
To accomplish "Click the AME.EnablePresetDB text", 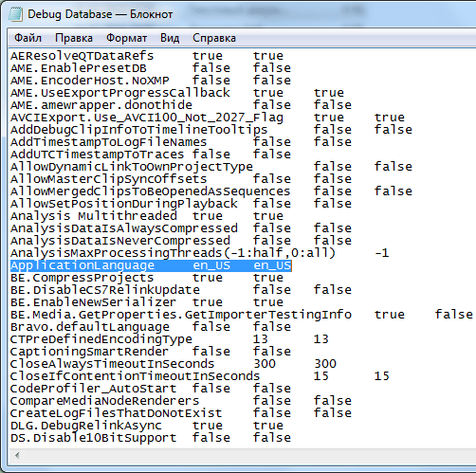I will coord(79,68).
